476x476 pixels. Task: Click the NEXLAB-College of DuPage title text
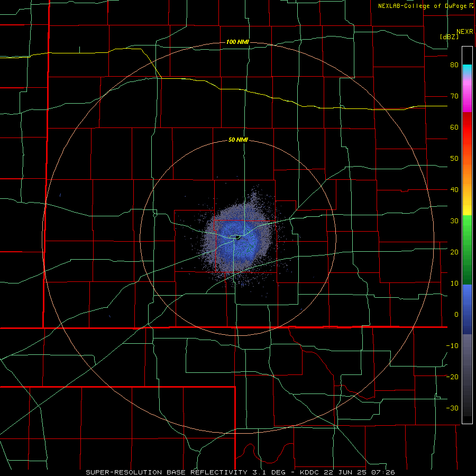(422, 6)
